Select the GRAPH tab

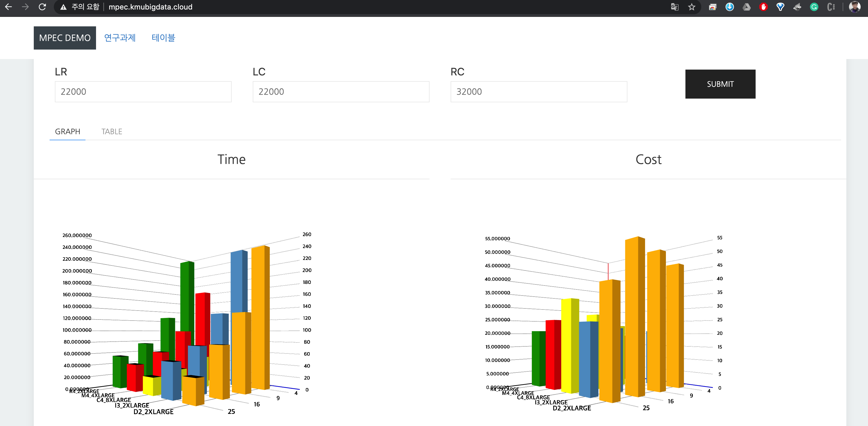[67, 131]
